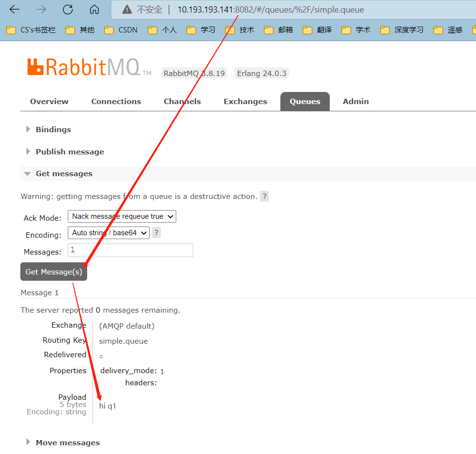476x454 pixels.
Task: Expand the Publish message section
Action: [x=70, y=152]
